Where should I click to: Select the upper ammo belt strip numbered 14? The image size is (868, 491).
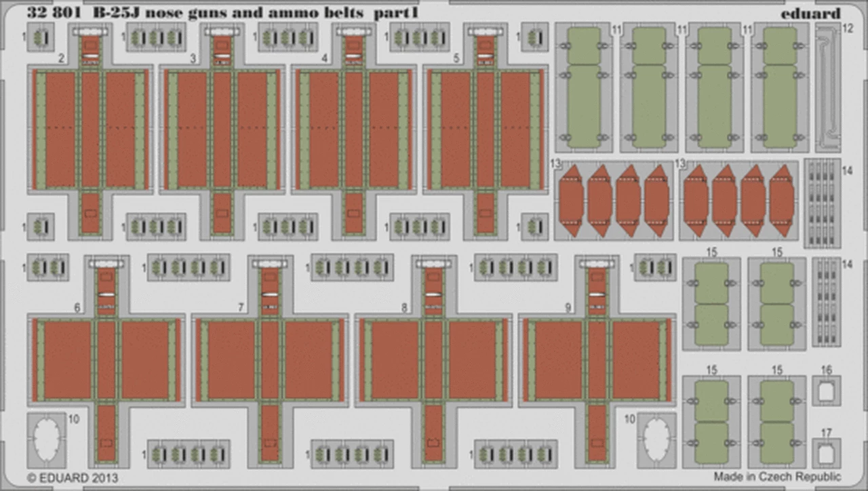point(821,203)
